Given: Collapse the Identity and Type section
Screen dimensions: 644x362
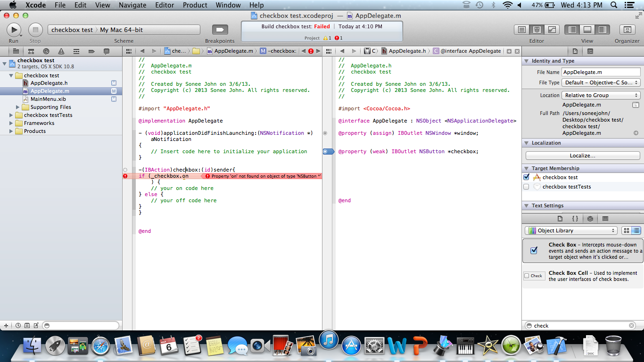Looking at the screenshot, I should [527, 61].
